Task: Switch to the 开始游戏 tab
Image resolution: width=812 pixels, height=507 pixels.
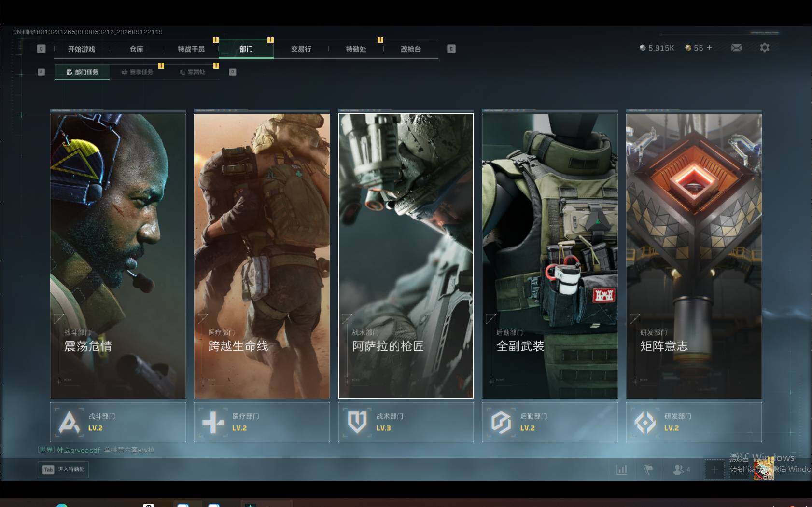Action: (82, 49)
